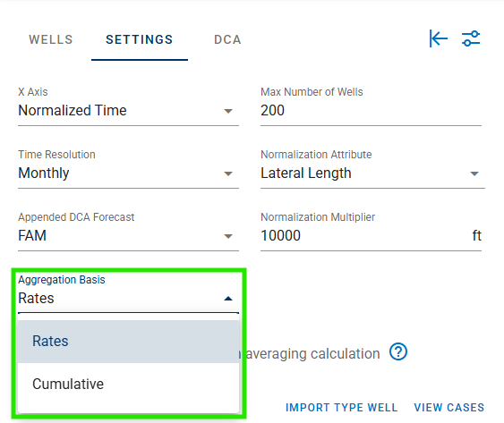This screenshot has height=423, width=504.
Task: Collapse the Aggregation Basis dropdown arrow
Action: point(228,299)
